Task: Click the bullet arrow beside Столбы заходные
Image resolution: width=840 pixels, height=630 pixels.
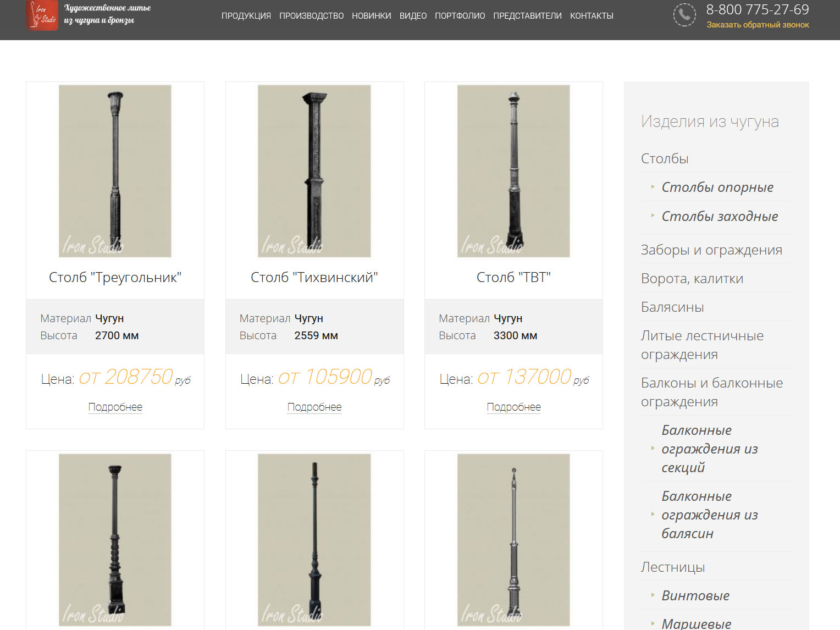Action: (x=653, y=215)
